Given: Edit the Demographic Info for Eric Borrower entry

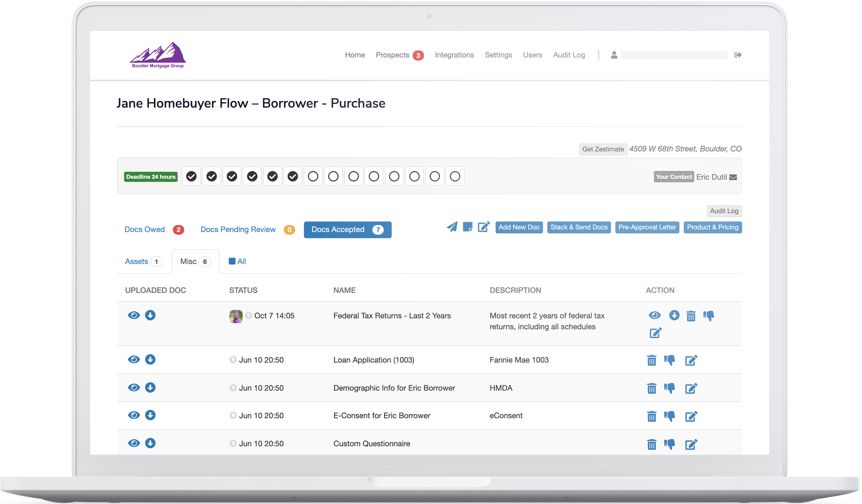Looking at the screenshot, I should click(691, 388).
